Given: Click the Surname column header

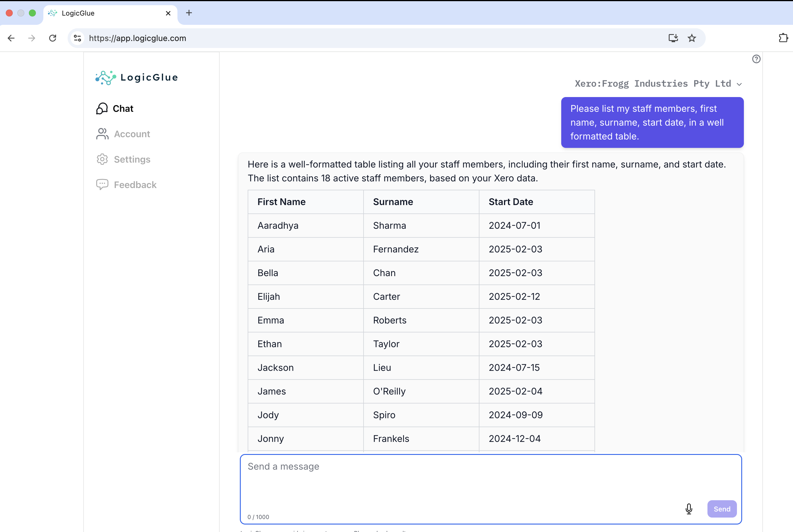Looking at the screenshot, I should coord(421,202).
